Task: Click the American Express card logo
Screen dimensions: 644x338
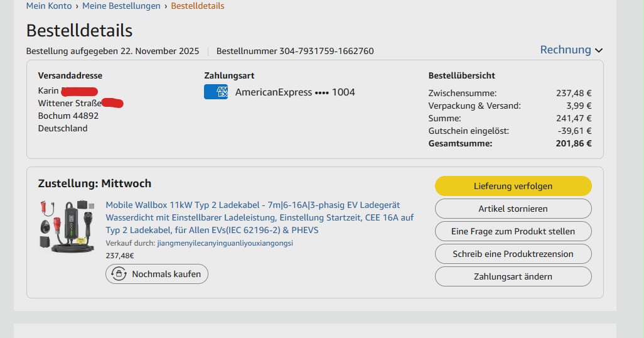Action: [x=215, y=92]
